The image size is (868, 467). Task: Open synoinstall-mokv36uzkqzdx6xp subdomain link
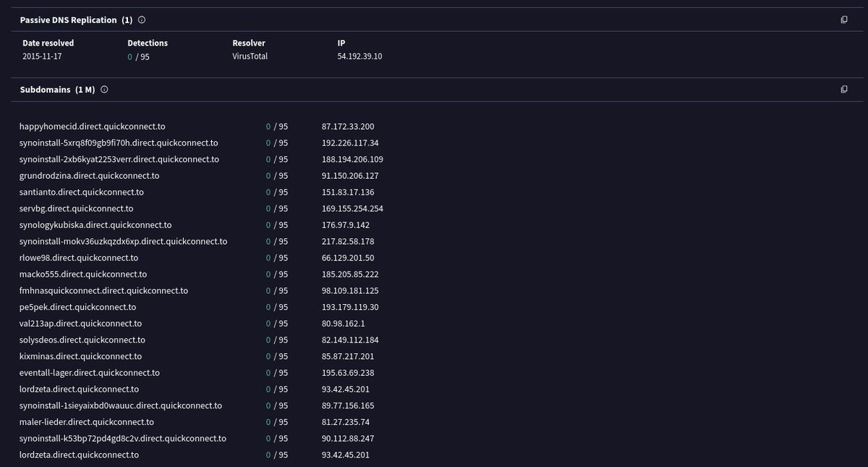point(123,241)
